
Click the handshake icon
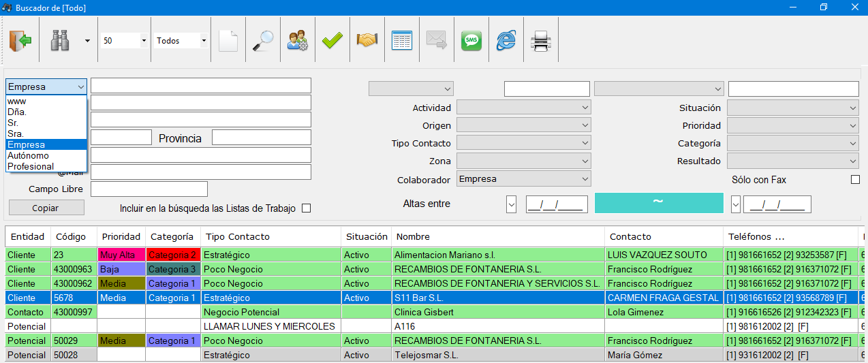tap(367, 41)
